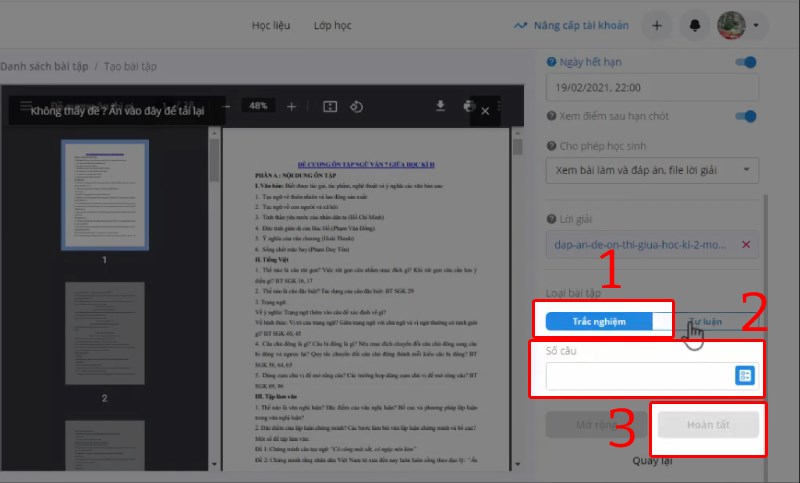This screenshot has width=800, height=483.
Task: Click the fit to page icon
Action: (x=330, y=107)
